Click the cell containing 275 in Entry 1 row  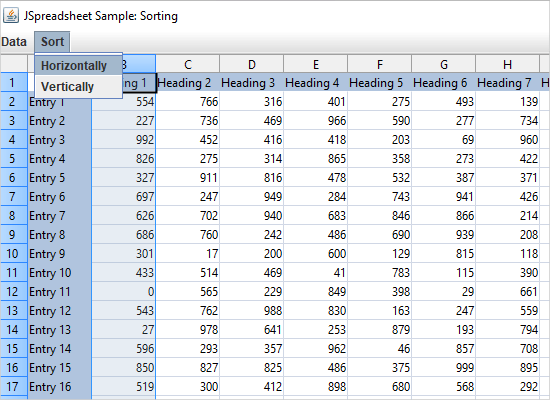pyautogui.click(x=380, y=102)
